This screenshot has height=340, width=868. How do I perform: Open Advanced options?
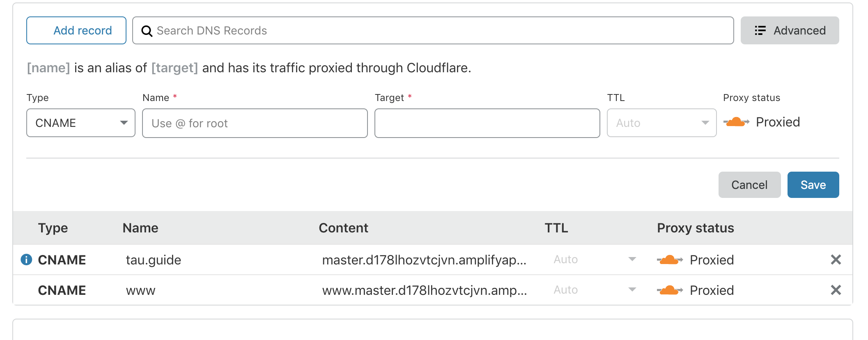[x=790, y=30]
